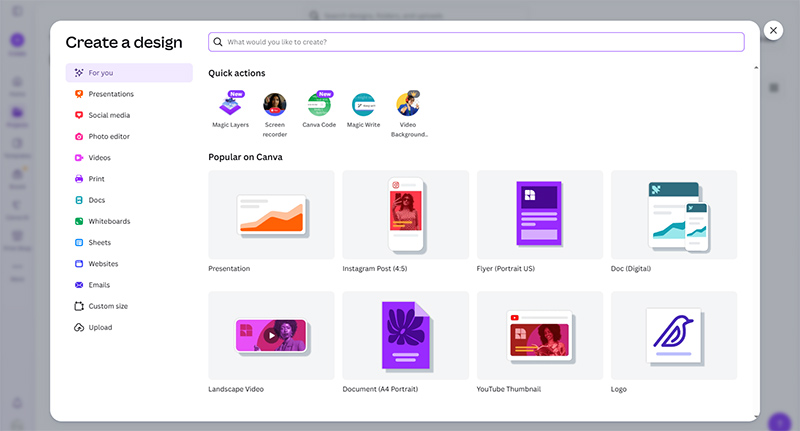Screen dimensions: 800x431
Task: Click the Document (A4 Portrait) label
Action: [x=380, y=389]
